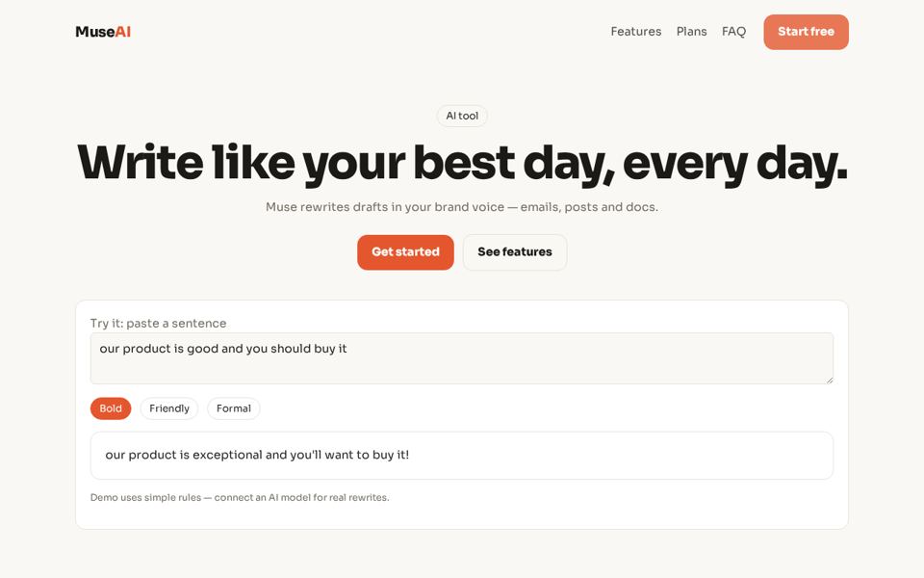Image resolution: width=924 pixels, height=578 pixels.
Task: Go to the Plans nav link
Action: coord(691,32)
